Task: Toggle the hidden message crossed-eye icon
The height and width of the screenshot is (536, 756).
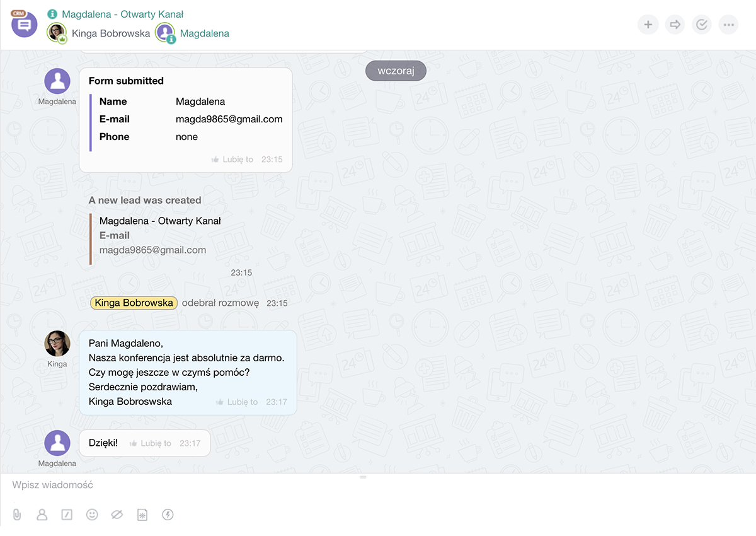Action: coord(117,515)
